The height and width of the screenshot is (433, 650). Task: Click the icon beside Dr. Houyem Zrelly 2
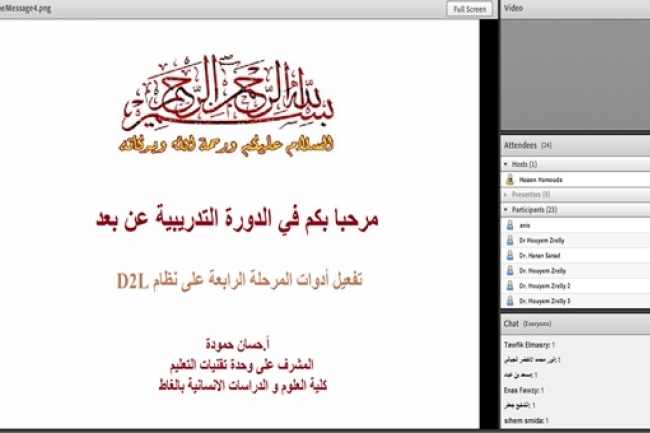(x=510, y=286)
